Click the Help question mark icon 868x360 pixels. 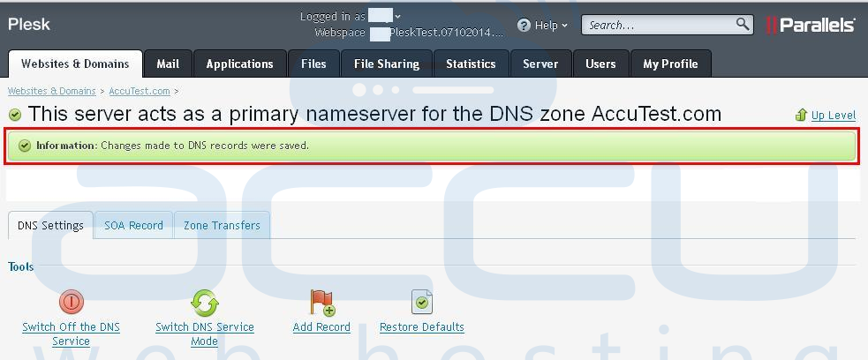point(524,26)
